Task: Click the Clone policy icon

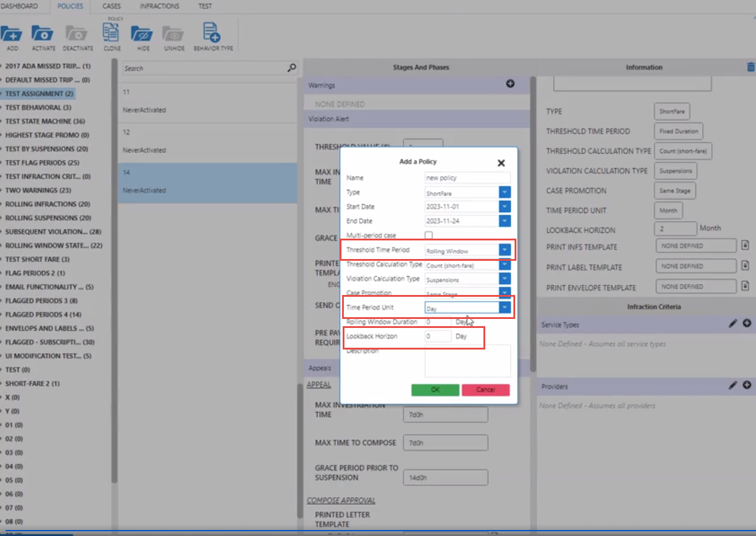Action: 111,33
